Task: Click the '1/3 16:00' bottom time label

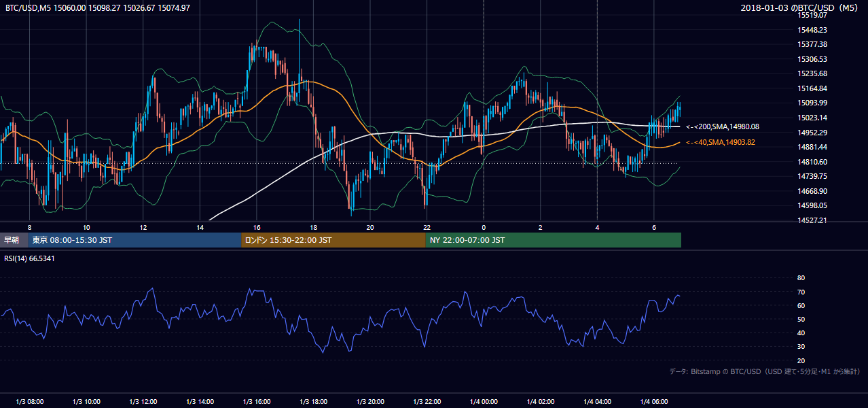Action: [x=257, y=401]
